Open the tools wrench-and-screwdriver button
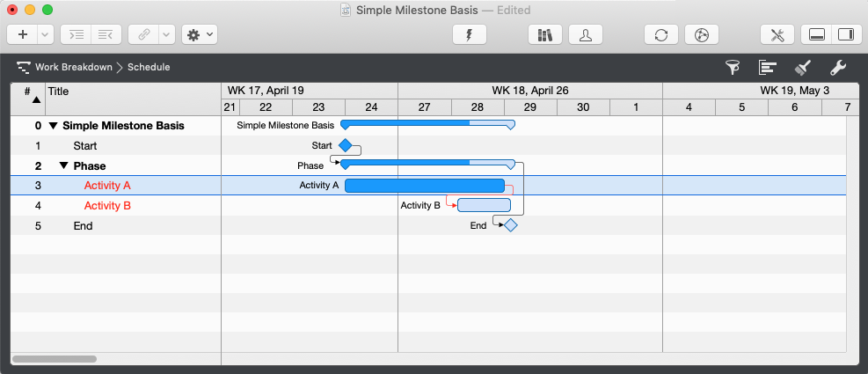The image size is (868, 374). [x=777, y=34]
